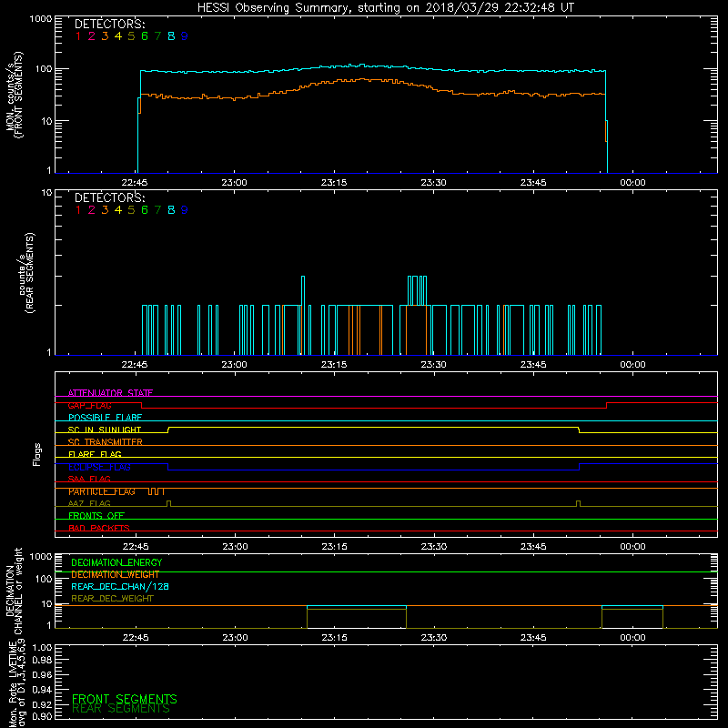Click the 23:45 tick under the Flags plot

(x=533, y=547)
